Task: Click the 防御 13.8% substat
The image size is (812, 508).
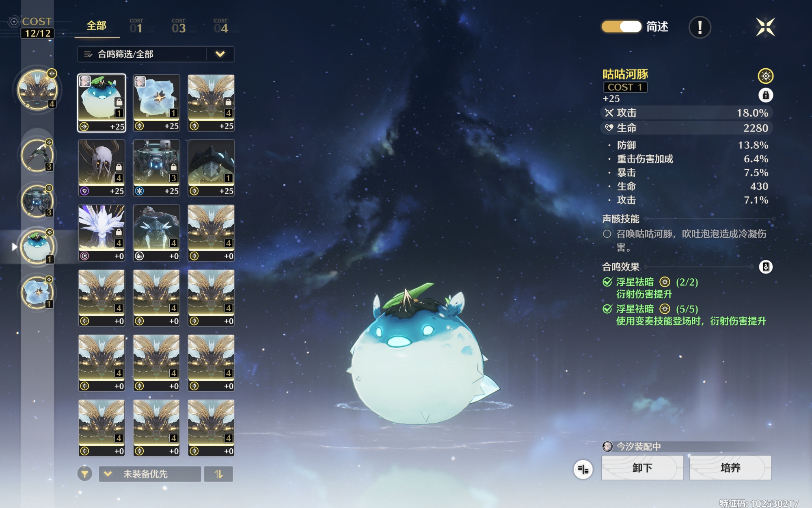Action: tap(689, 145)
